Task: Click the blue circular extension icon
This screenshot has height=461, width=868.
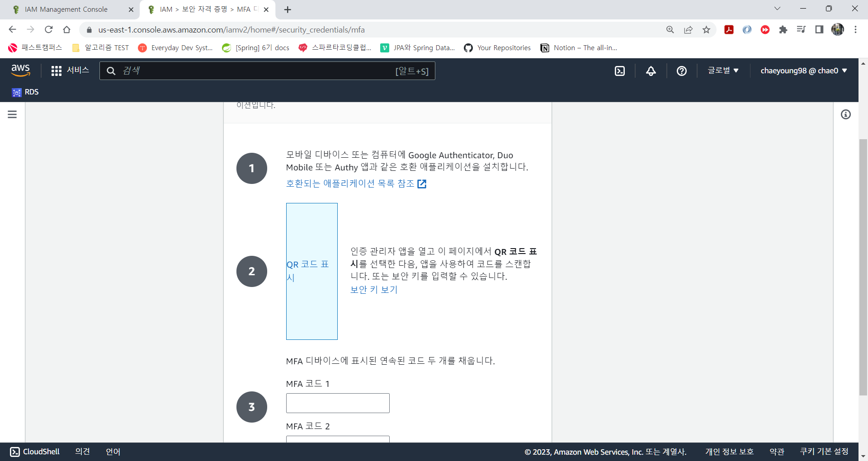Action: point(747,29)
